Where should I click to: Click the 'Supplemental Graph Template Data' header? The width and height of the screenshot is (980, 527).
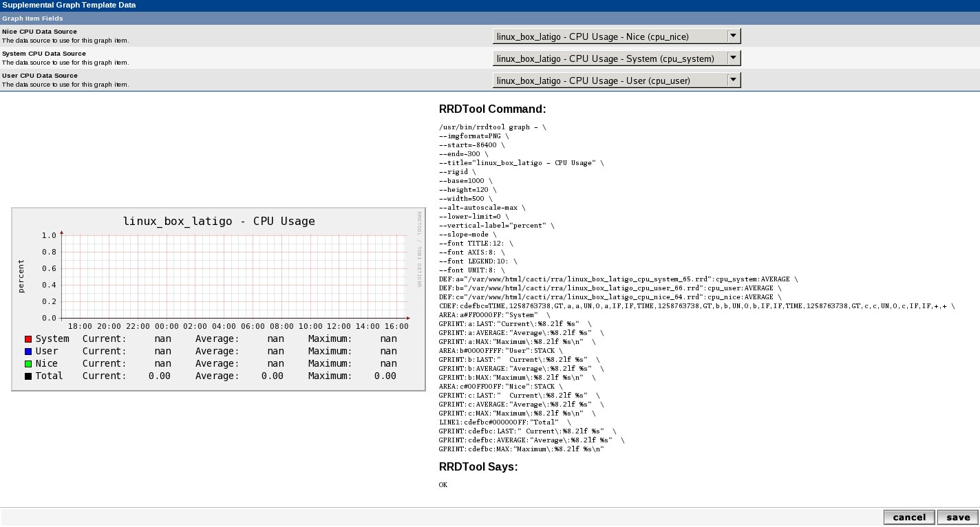tap(69, 5)
